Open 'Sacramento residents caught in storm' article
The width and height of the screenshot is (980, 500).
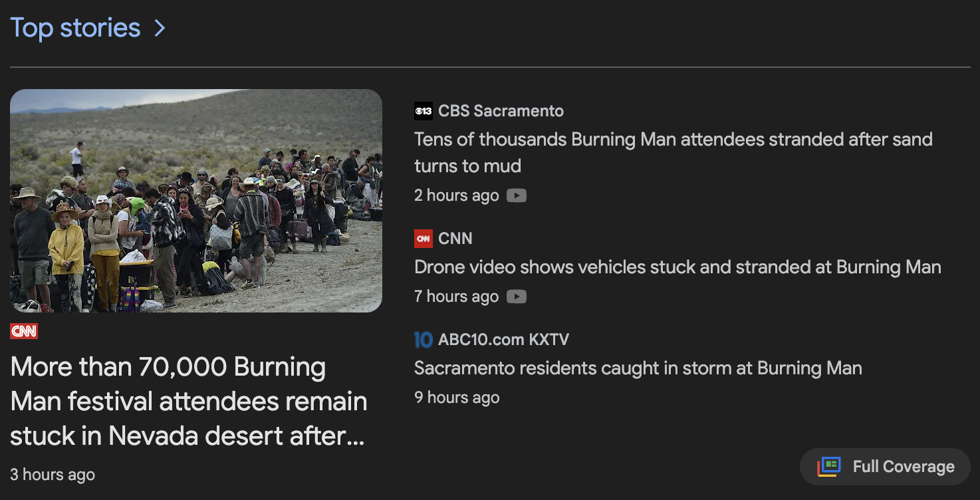638,368
